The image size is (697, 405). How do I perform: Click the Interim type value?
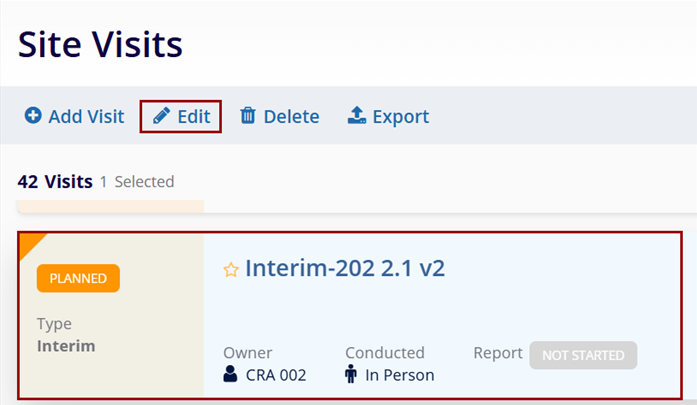(66, 346)
